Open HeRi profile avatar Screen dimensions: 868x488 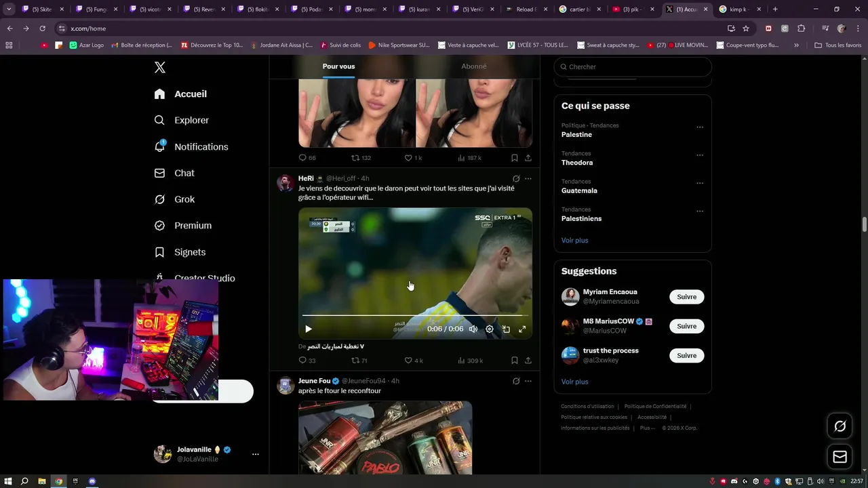pyautogui.click(x=285, y=183)
